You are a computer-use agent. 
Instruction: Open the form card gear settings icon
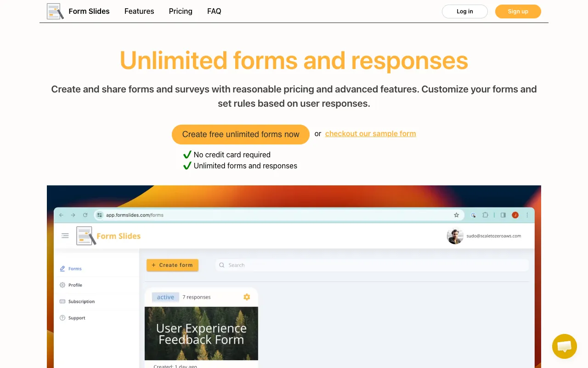(247, 297)
